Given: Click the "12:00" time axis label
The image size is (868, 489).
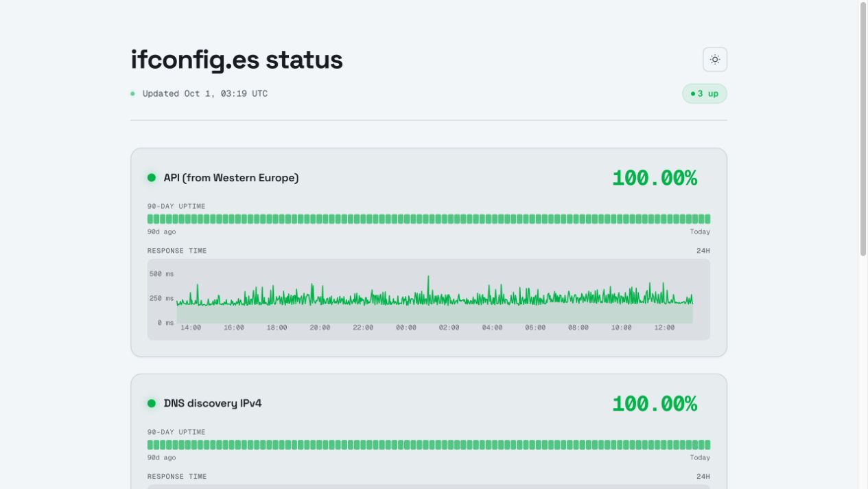Looking at the screenshot, I should coord(664,328).
